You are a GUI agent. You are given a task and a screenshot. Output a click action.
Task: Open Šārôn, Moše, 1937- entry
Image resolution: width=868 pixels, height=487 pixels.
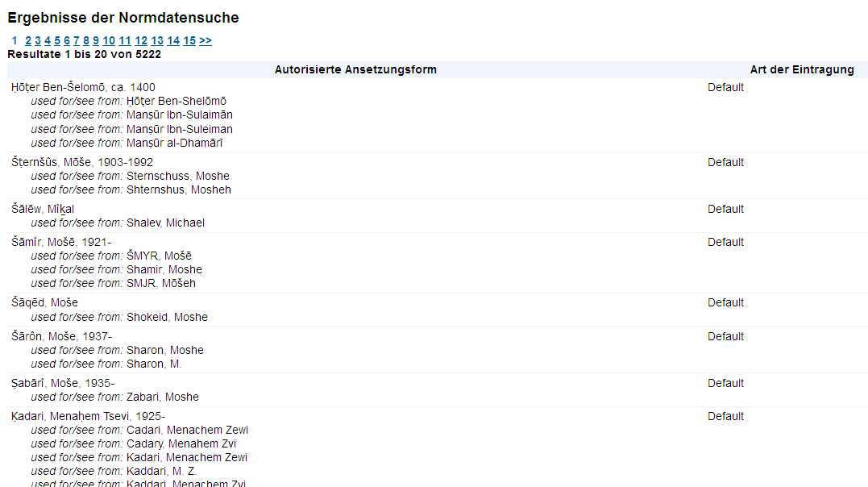(61, 336)
